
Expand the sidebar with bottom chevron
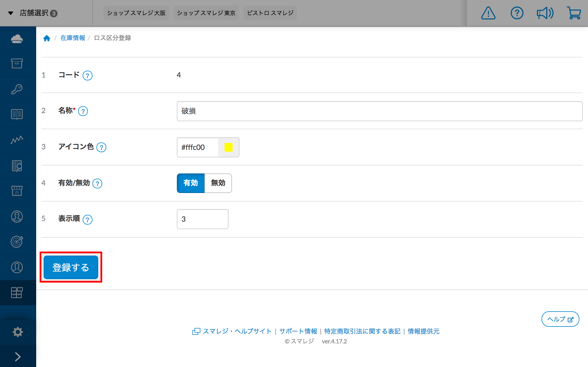coord(18,357)
